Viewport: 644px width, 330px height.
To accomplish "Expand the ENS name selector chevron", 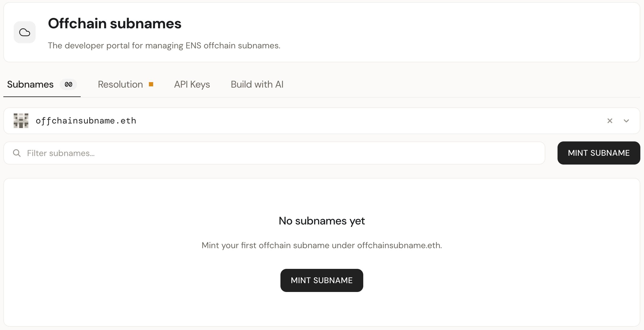I will pyautogui.click(x=626, y=121).
